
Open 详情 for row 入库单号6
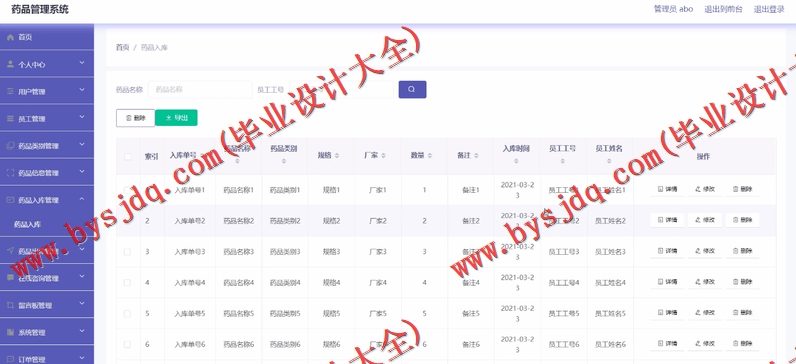tap(667, 344)
